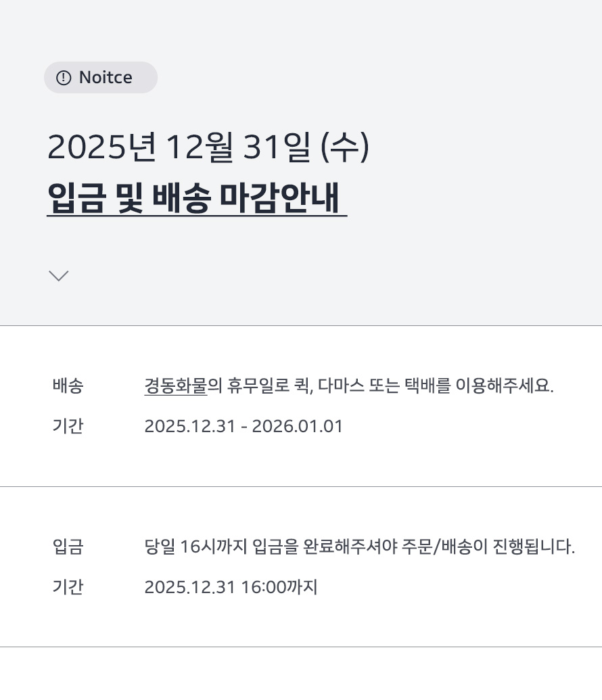602x700 pixels.
Task: Select the deposit 기간 label
Action: tap(68, 587)
